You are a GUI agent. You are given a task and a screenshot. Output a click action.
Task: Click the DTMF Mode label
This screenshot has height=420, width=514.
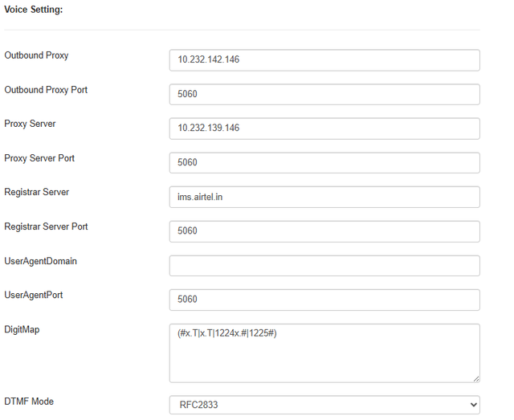29,402
